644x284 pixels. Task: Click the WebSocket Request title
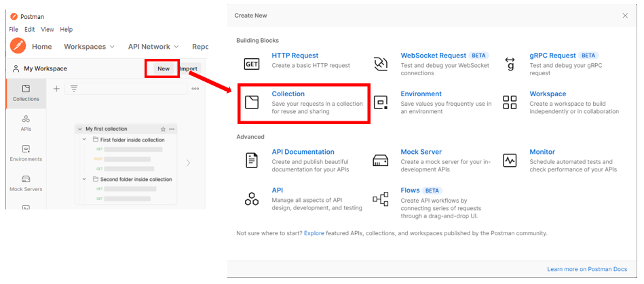click(434, 56)
